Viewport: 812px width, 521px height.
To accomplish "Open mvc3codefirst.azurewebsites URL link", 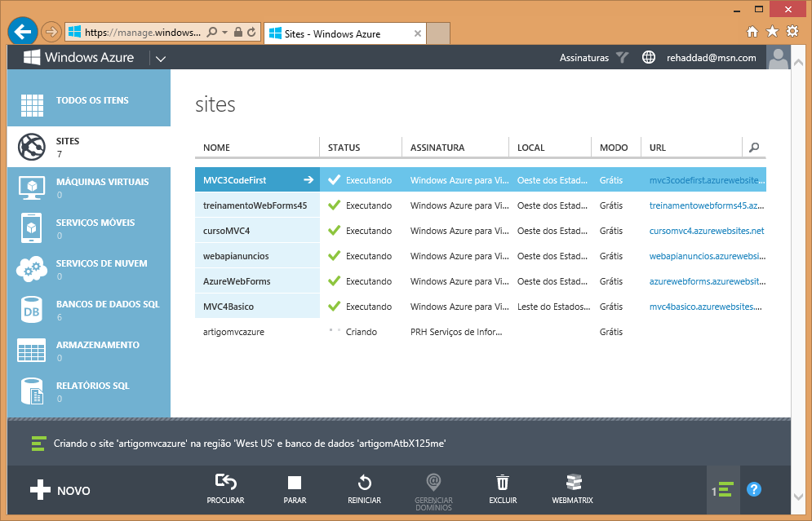I will [x=708, y=180].
